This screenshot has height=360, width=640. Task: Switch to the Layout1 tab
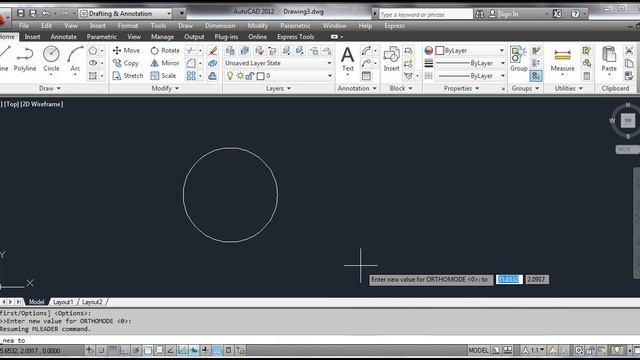(63, 302)
